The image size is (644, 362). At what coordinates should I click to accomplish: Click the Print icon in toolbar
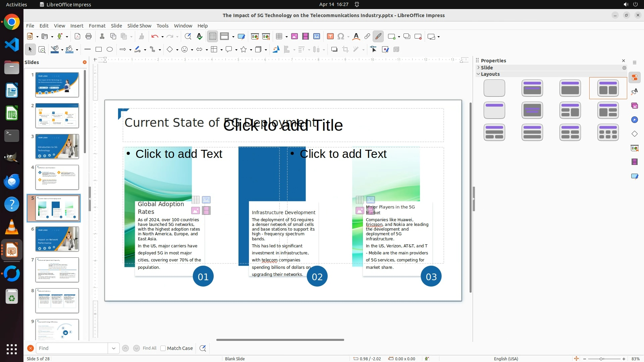(x=89, y=37)
